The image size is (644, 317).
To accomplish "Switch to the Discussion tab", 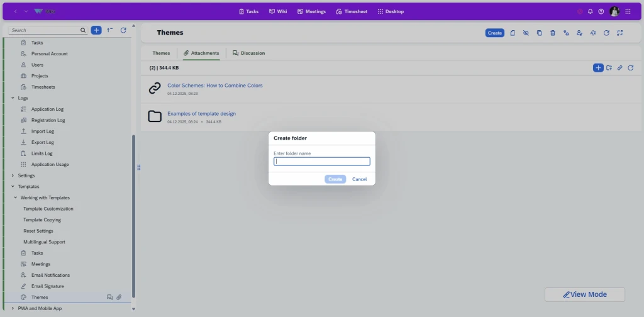I will (x=248, y=53).
